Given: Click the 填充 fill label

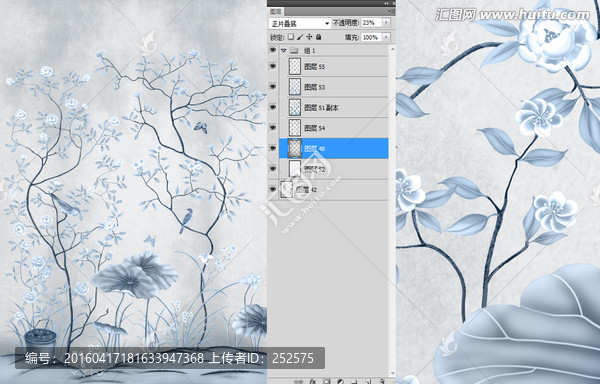Looking at the screenshot, I should [x=352, y=37].
